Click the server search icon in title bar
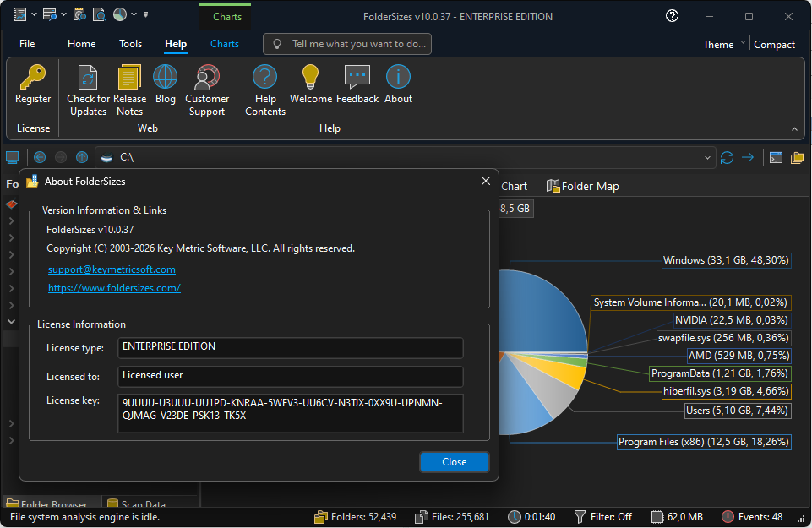The height and width of the screenshot is (528, 812). tap(50, 15)
